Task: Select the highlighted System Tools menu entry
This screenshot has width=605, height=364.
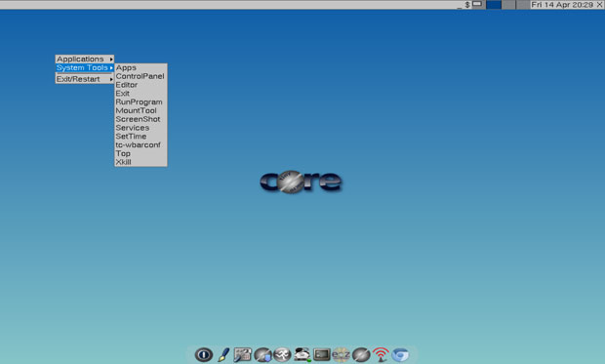Action: [x=85, y=67]
